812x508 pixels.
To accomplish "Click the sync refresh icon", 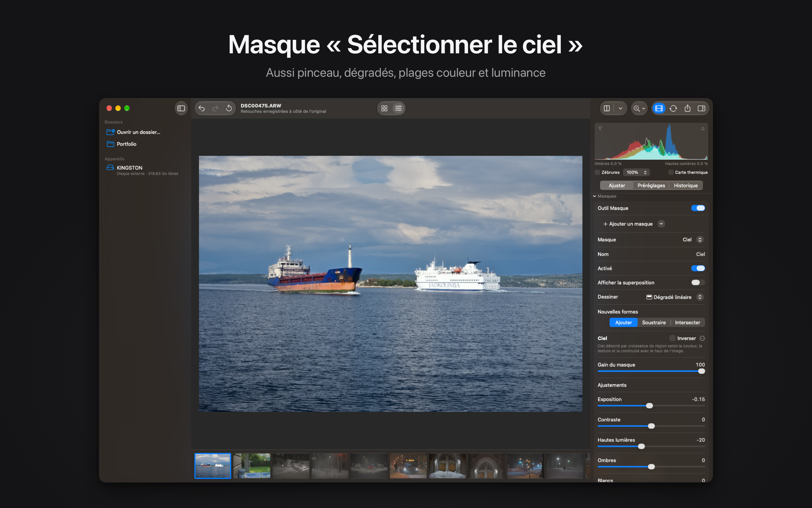I will click(673, 108).
